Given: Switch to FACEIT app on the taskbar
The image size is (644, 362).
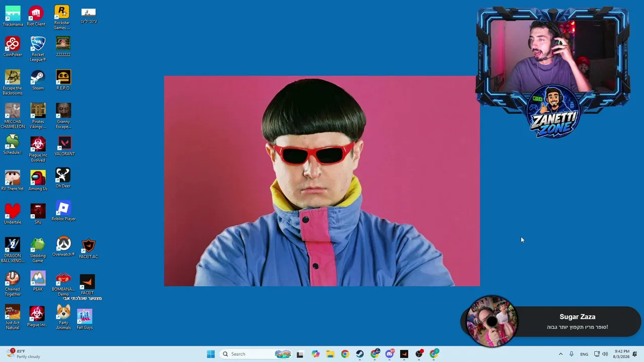Looking at the screenshot, I should 404,354.
